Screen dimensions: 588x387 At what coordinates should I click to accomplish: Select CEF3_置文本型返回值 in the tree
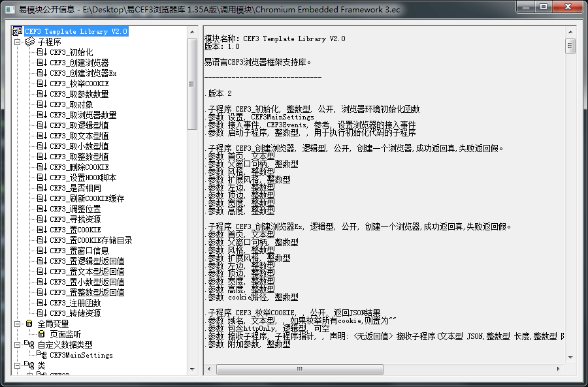(87, 271)
